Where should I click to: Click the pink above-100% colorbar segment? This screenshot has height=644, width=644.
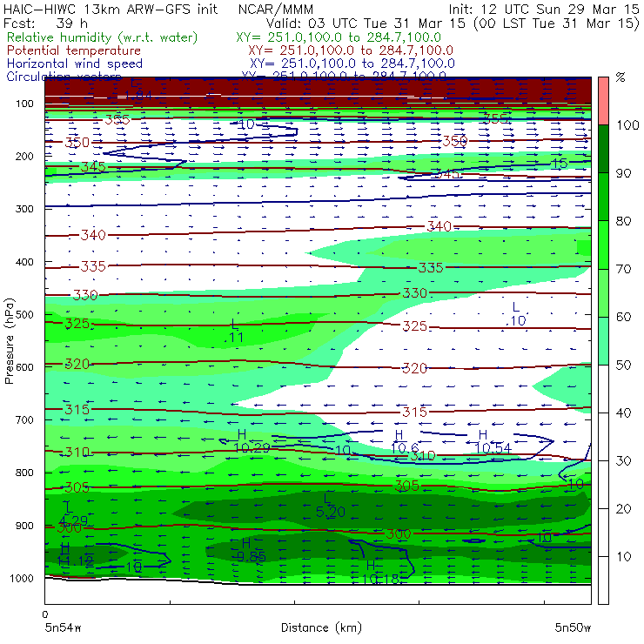[603, 101]
